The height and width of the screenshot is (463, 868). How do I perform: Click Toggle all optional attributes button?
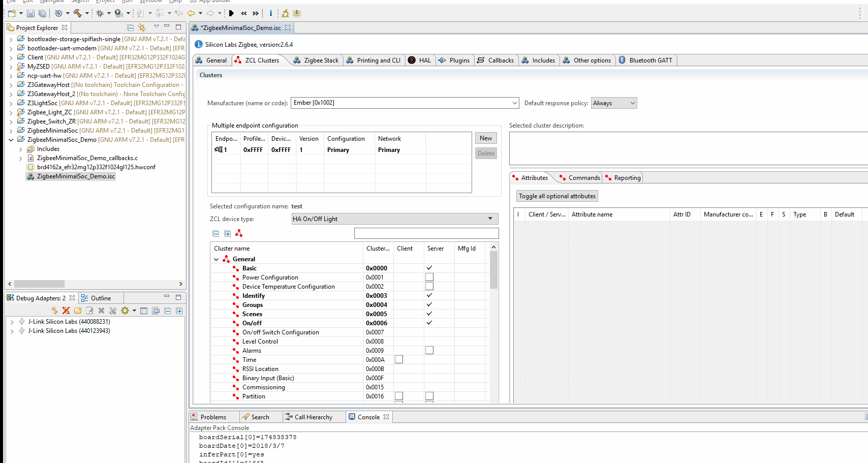pos(557,196)
